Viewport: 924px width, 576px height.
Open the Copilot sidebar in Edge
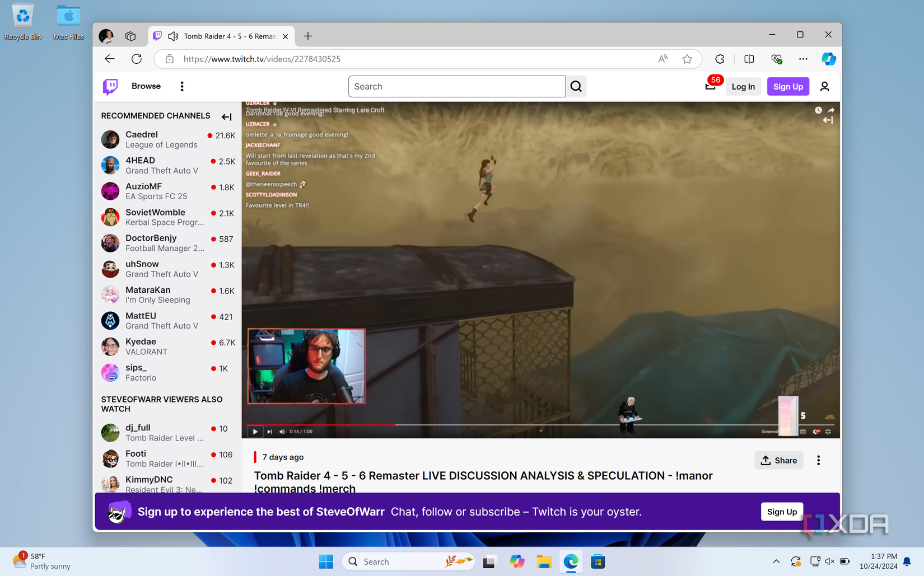click(x=828, y=59)
